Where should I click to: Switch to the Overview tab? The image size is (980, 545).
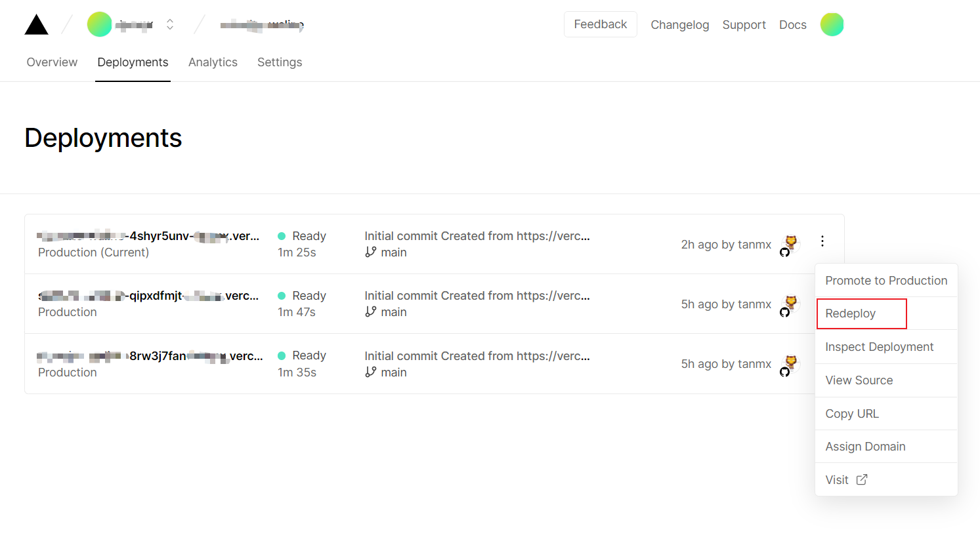[x=52, y=62]
